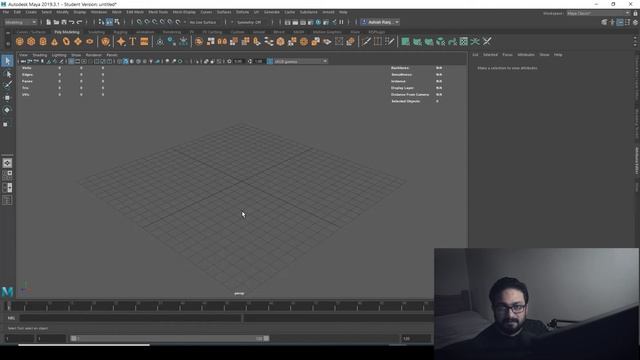The width and height of the screenshot is (640, 360).
Task: Open the viewport Lighting menu
Action: [x=59, y=55]
